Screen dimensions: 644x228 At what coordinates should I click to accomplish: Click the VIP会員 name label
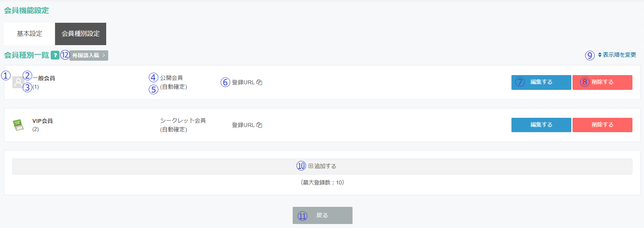point(42,121)
